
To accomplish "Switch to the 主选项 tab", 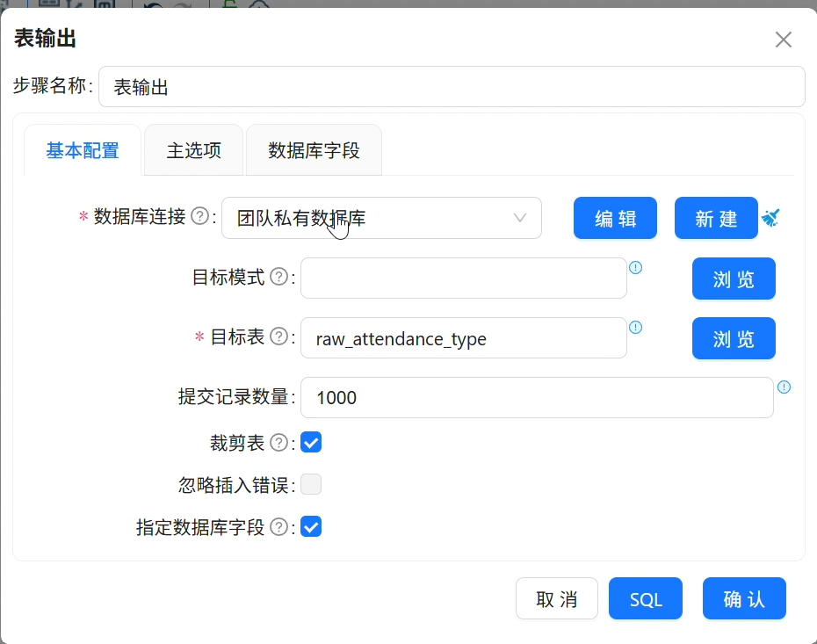I will (194, 150).
